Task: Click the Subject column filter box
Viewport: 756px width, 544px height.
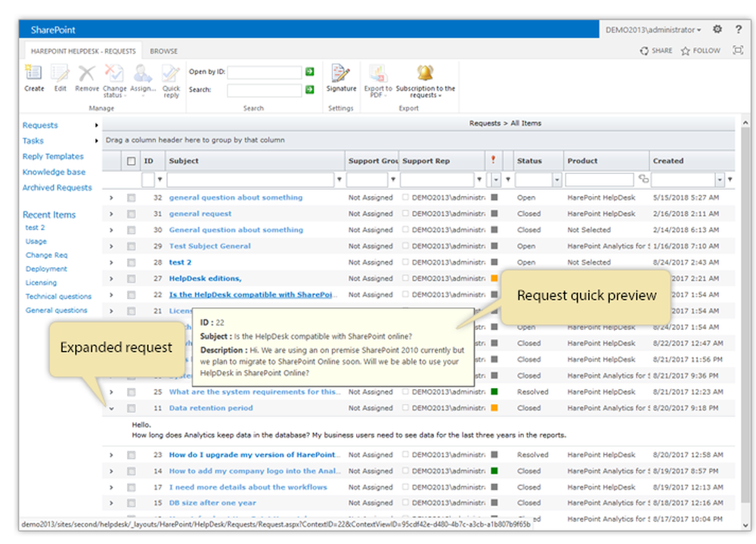Action: [251, 180]
